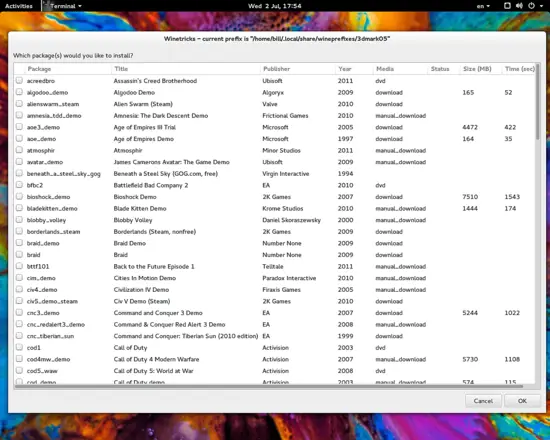Click "Borderlands (Steam, nonfree)" title
Image resolution: width=550 pixels, height=440 pixels.
(x=155, y=232)
